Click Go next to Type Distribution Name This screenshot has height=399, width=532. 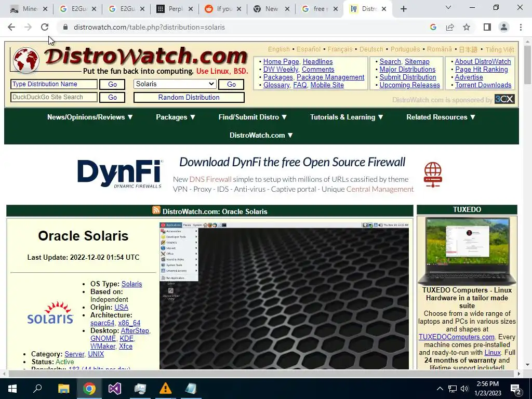tap(112, 84)
